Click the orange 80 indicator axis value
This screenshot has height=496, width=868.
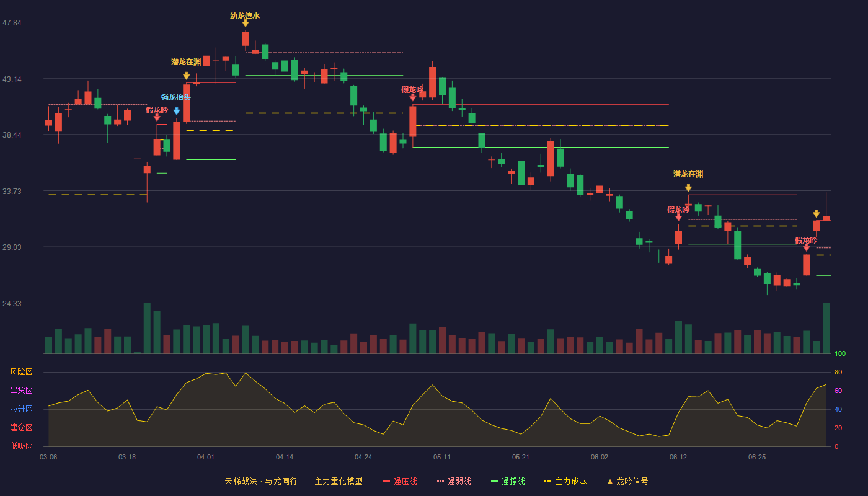838,372
